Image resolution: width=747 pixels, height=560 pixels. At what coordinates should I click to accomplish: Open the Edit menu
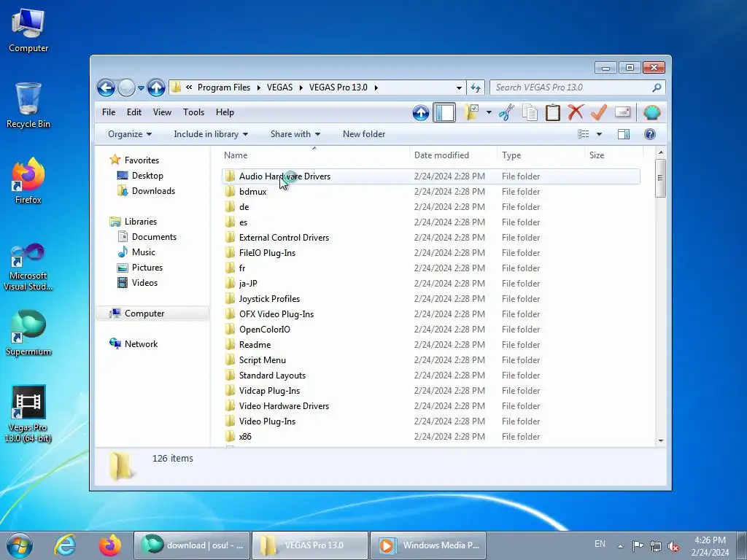coord(134,112)
